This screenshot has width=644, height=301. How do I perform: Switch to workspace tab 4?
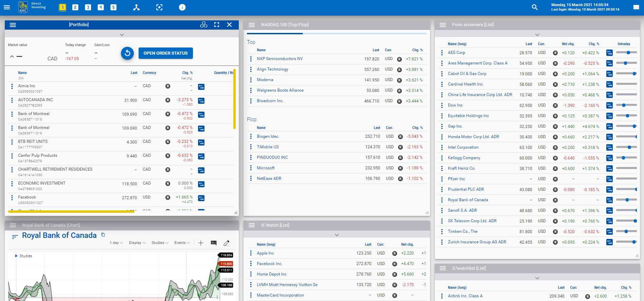point(101,7)
